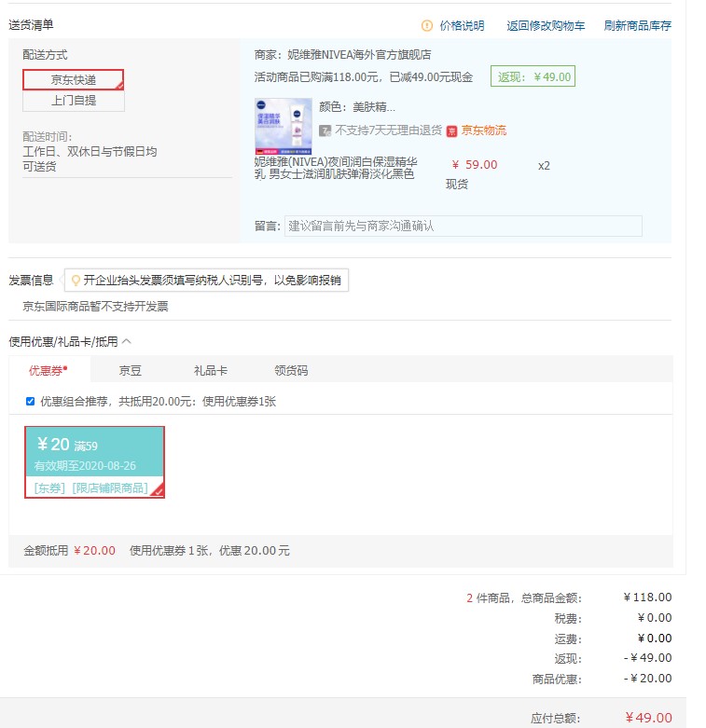Click 刷新商品库存 to refresh stock

coord(638,25)
